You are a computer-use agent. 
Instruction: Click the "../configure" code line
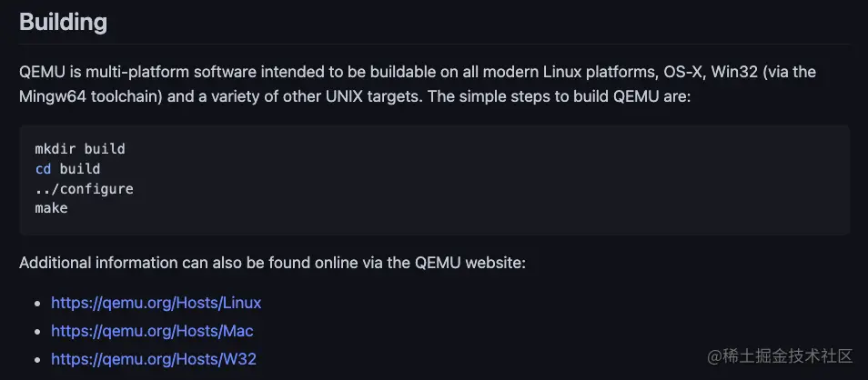pos(84,188)
